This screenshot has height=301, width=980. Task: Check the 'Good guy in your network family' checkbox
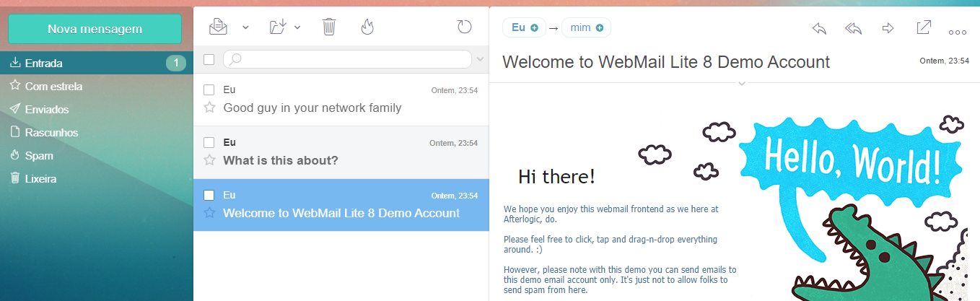[209, 90]
